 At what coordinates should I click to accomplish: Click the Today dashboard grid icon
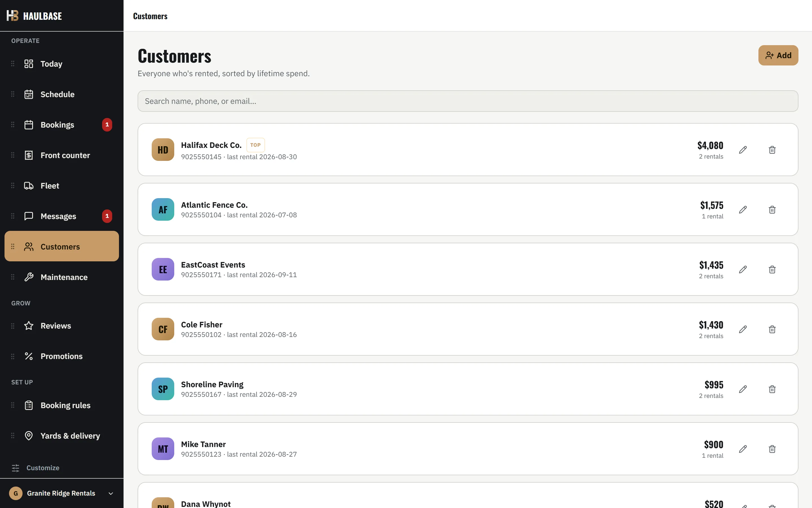(x=29, y=64)
